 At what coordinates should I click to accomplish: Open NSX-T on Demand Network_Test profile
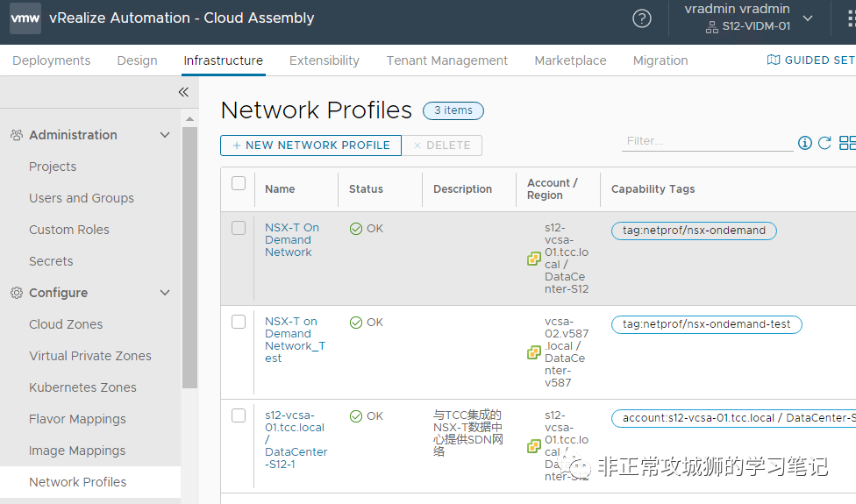point(296,340)
